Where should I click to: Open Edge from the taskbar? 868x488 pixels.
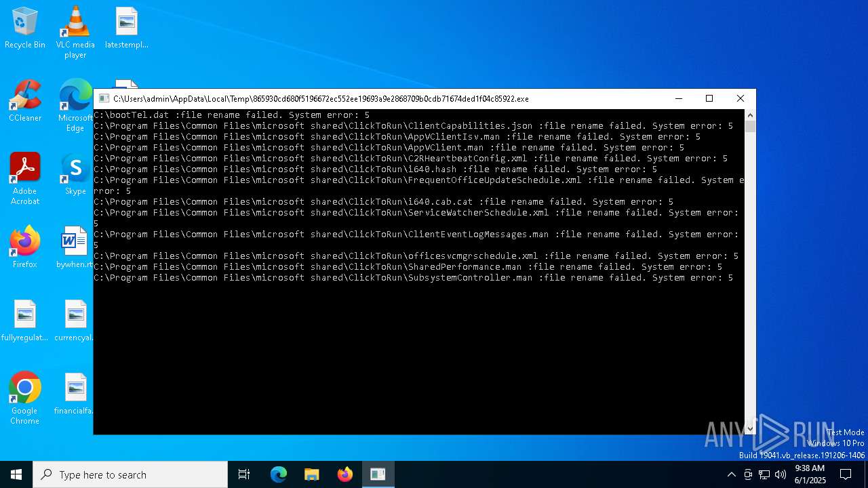click(279, 474)
